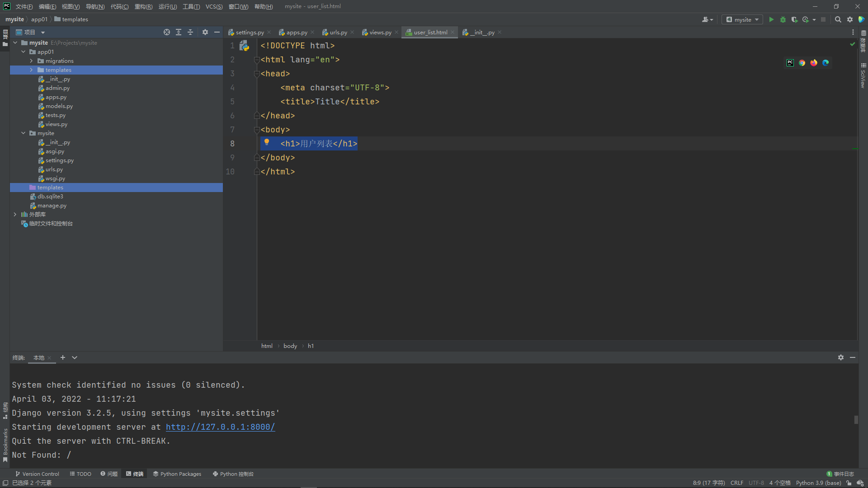Collapse the app01 folder
The width and height of the screenshot is (868, 488).
[24, 52]
